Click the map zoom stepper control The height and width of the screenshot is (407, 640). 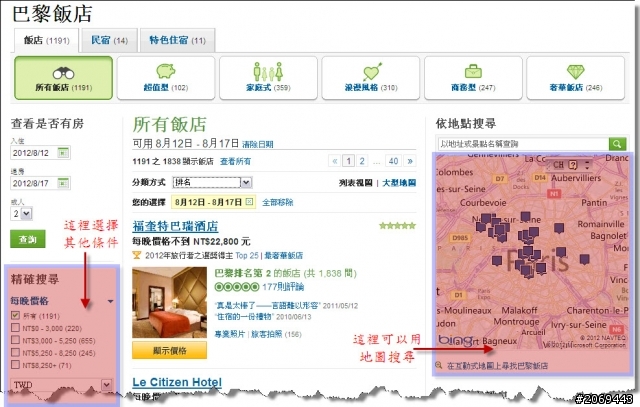[587, 165]
